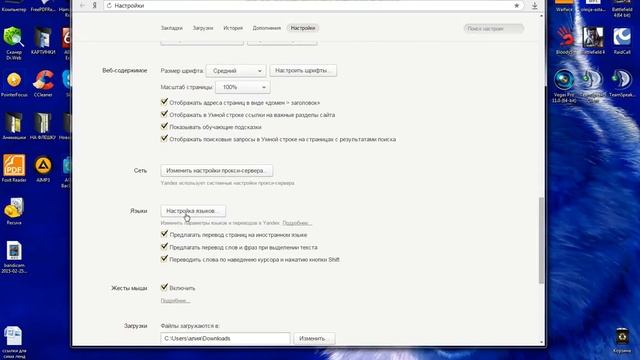Open font size dropdown 'Средний'

(x=236, y=71)
